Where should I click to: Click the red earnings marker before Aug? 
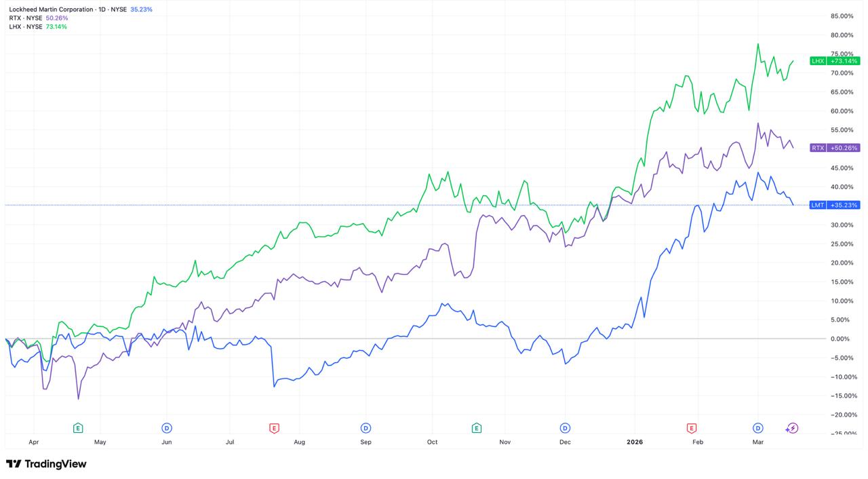[274, 427]
